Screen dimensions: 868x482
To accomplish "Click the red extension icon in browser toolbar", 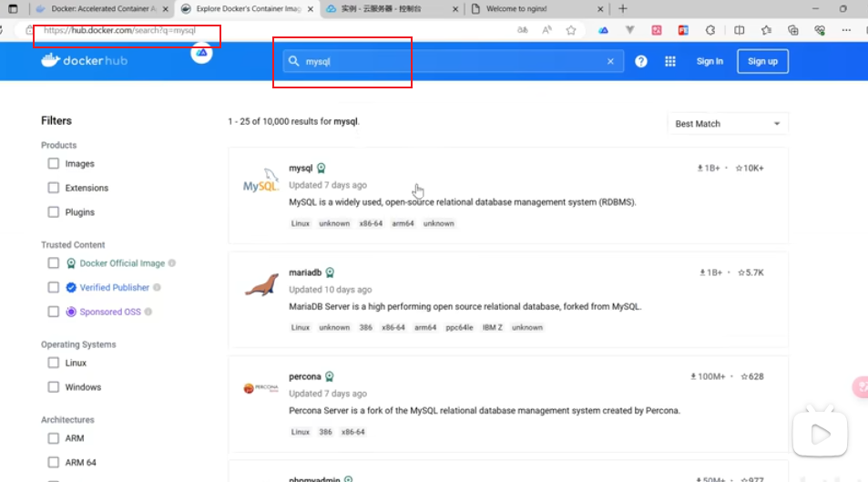I will coord(657,30).
